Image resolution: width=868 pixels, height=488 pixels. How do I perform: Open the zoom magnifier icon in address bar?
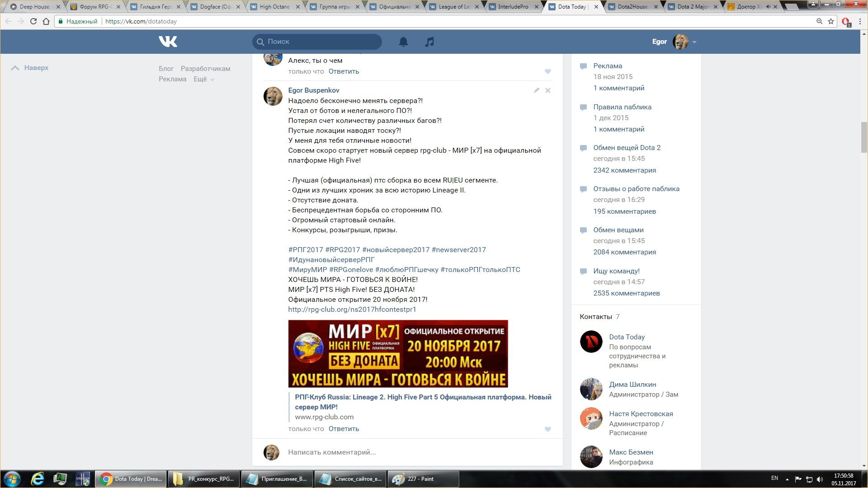coord(819,21)
